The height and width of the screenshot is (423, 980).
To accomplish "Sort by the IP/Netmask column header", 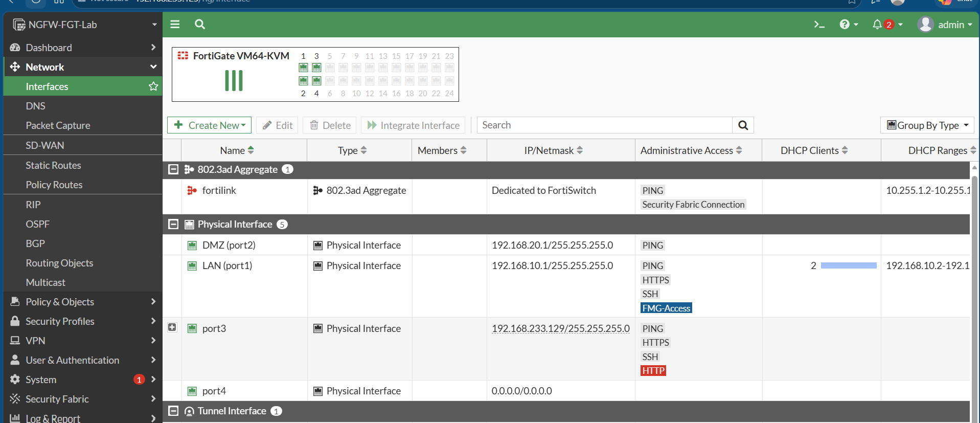I will coord(554,150).
